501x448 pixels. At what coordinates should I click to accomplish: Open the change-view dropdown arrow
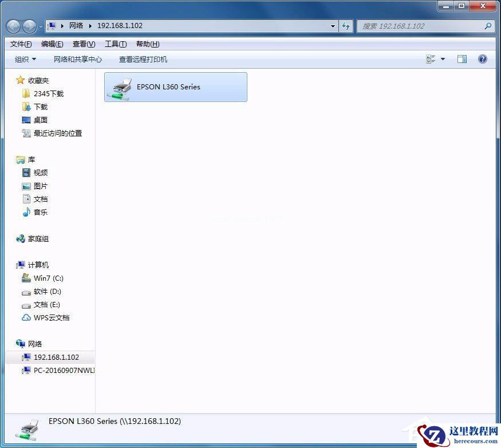pyautogui.click(x=441, y=59)
